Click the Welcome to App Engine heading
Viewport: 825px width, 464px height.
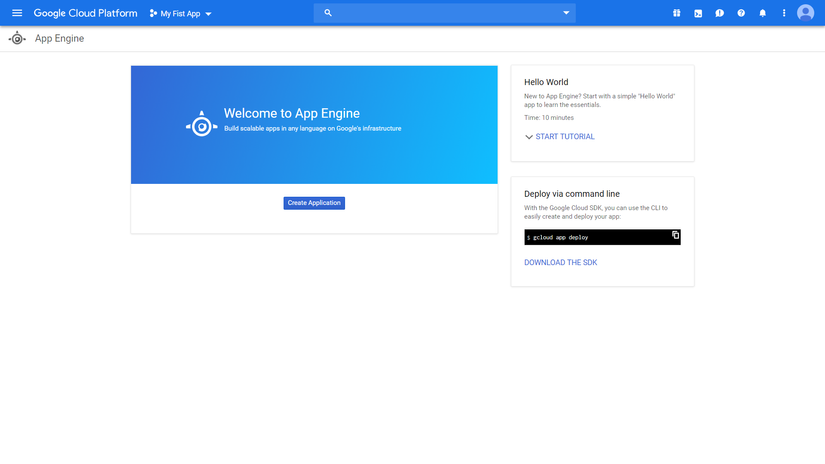pos(291,113)
